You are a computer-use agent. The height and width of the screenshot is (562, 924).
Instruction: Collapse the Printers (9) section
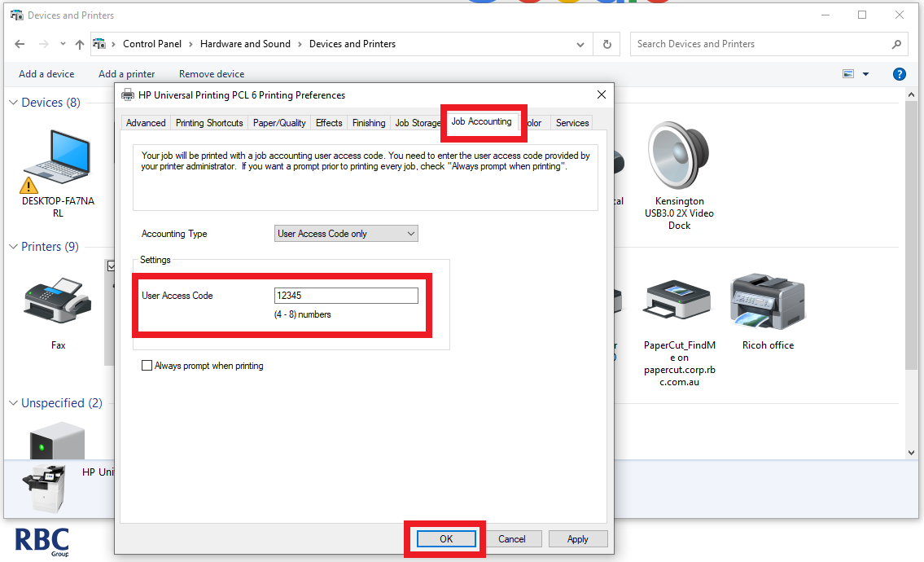pos(11,246)
